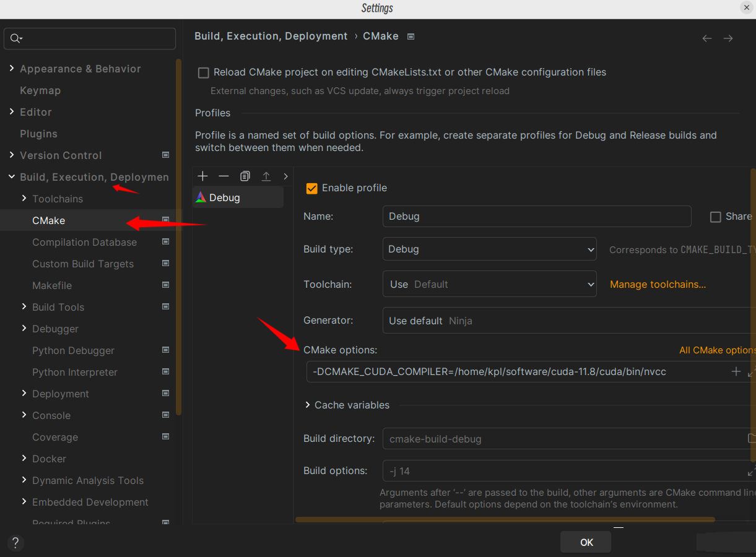Go back in settings history
The height and width of the screenshot is (557, 756).
707,38
